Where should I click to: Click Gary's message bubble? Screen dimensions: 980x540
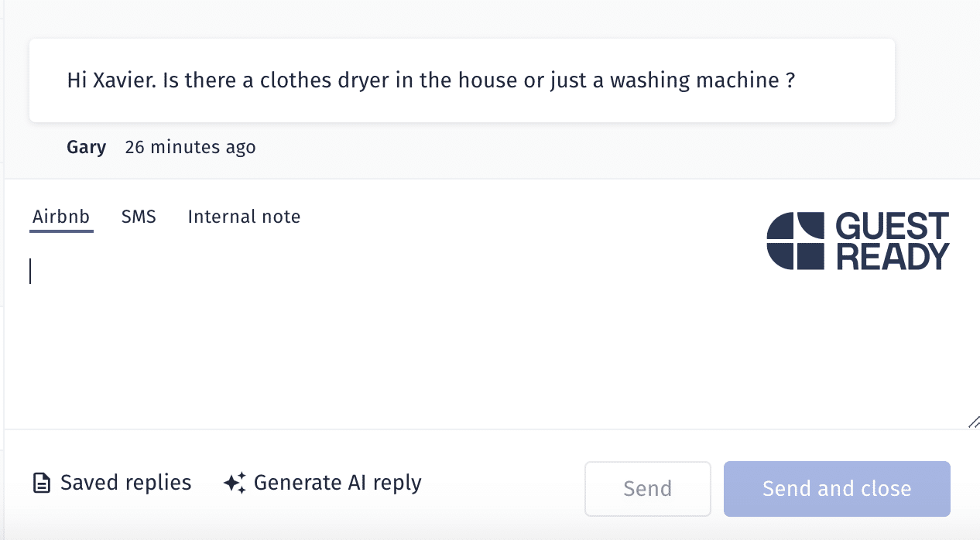pyautogui.click(x=461, y=80)
